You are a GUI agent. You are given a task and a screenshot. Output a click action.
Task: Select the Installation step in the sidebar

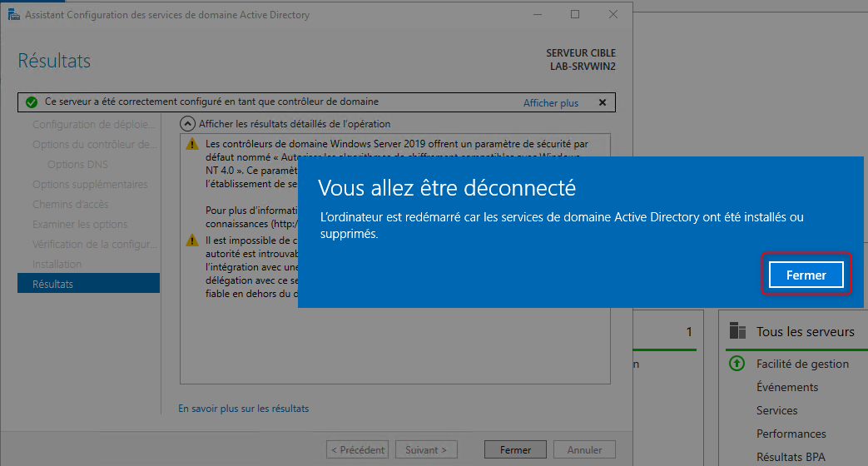coord(57,265)
